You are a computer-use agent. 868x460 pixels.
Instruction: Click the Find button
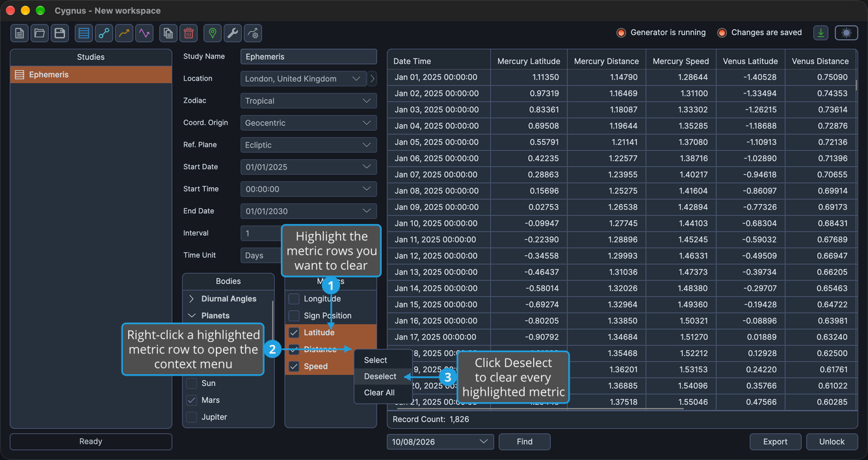525,442
